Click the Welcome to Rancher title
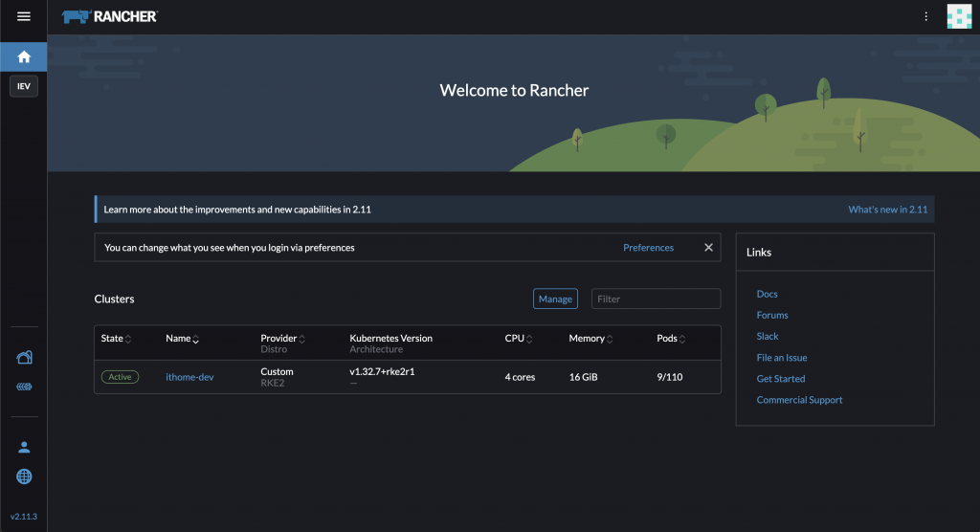This screenshot has height=532, width=980. (x=514, y=90)
